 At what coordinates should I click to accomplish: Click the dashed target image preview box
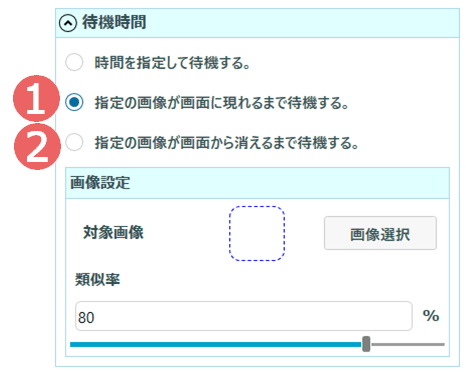click(x=257, y=233)
